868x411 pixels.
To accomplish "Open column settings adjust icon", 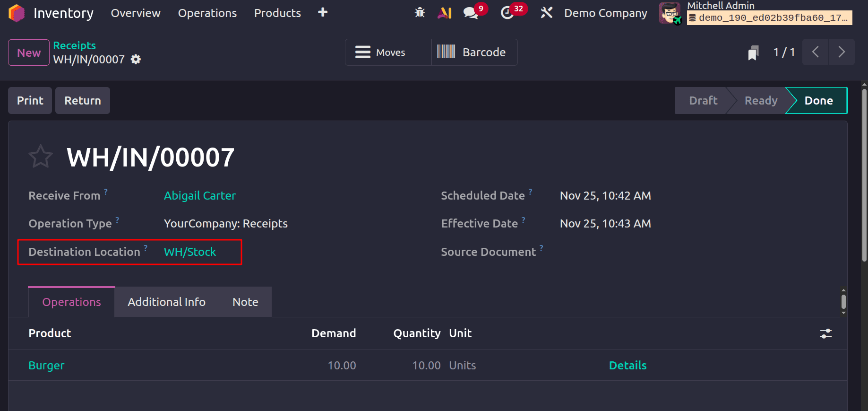I will (x=826, y=333).
